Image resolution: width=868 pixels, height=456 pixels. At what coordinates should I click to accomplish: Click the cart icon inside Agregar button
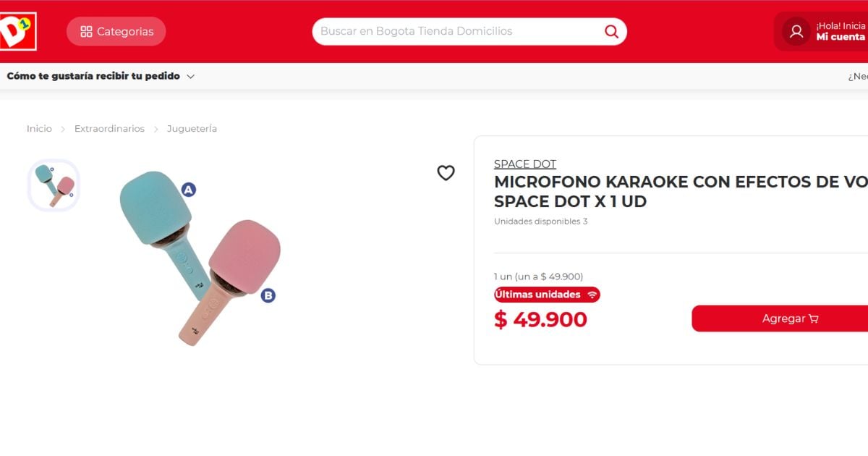pyautogui.click(x=814, y=318)
